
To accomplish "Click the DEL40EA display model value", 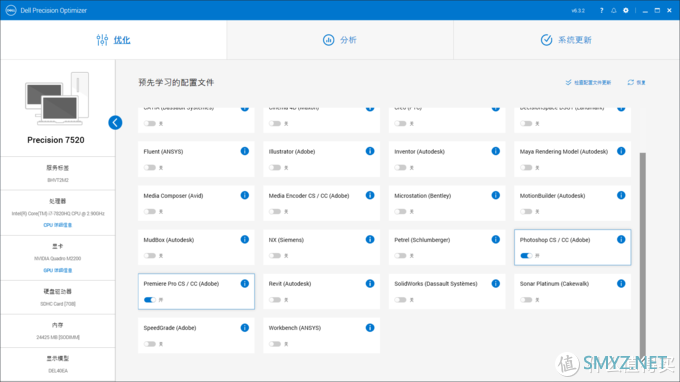I will [x=58, y=371].
